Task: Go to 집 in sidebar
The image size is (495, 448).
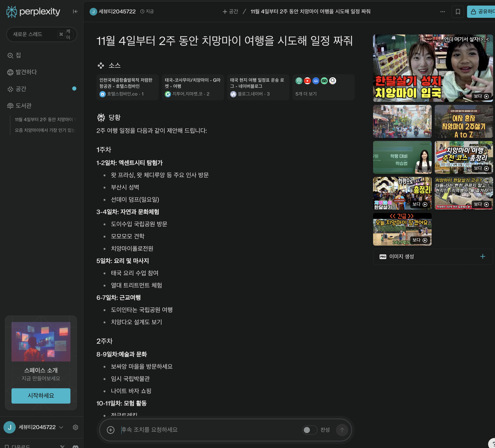Action: pos(18,55)
